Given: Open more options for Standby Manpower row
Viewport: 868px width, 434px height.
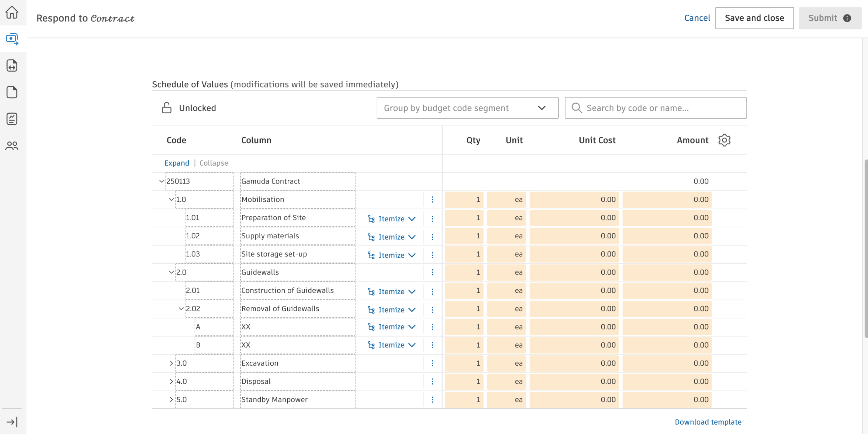Looking at the screenshot, I should (x=432, y=400).
